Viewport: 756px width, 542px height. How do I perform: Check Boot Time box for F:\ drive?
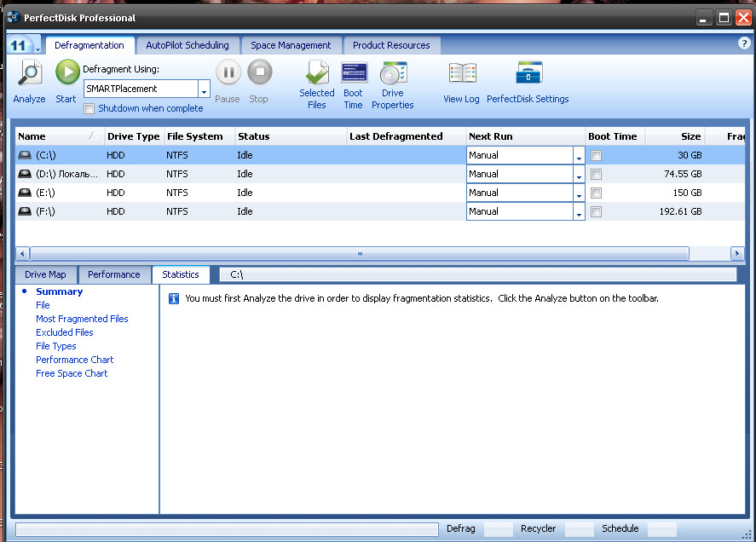coord(596,212)
